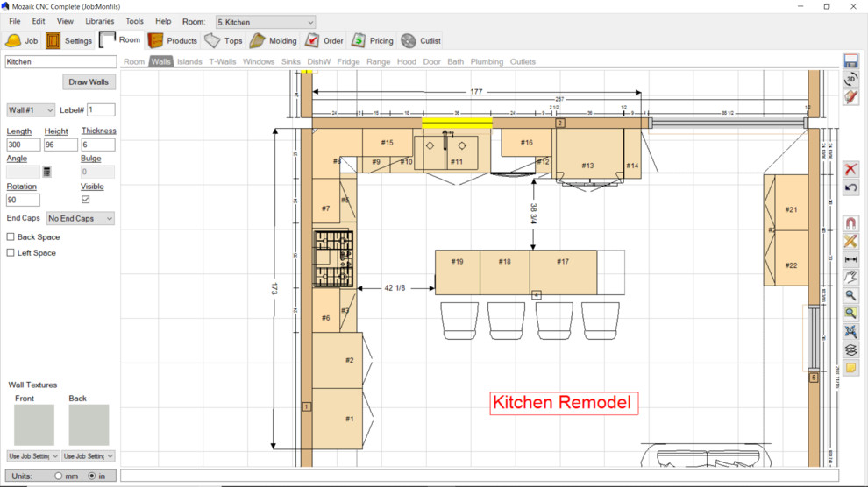
Task: Switch to the T-Walls tab
Action: coord(222,61)
